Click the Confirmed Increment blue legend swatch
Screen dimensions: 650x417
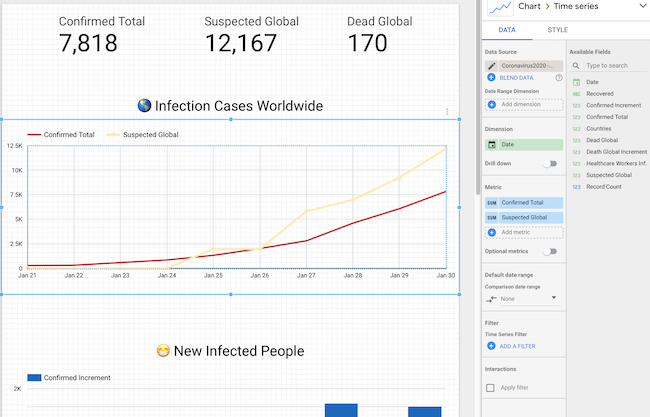[x=34, y=378]
